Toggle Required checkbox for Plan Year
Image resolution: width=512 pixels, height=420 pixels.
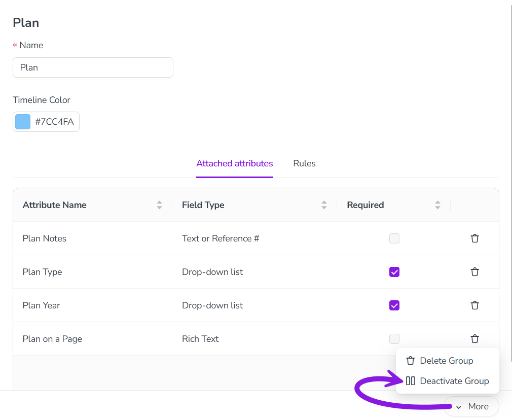tap(394, 305)
